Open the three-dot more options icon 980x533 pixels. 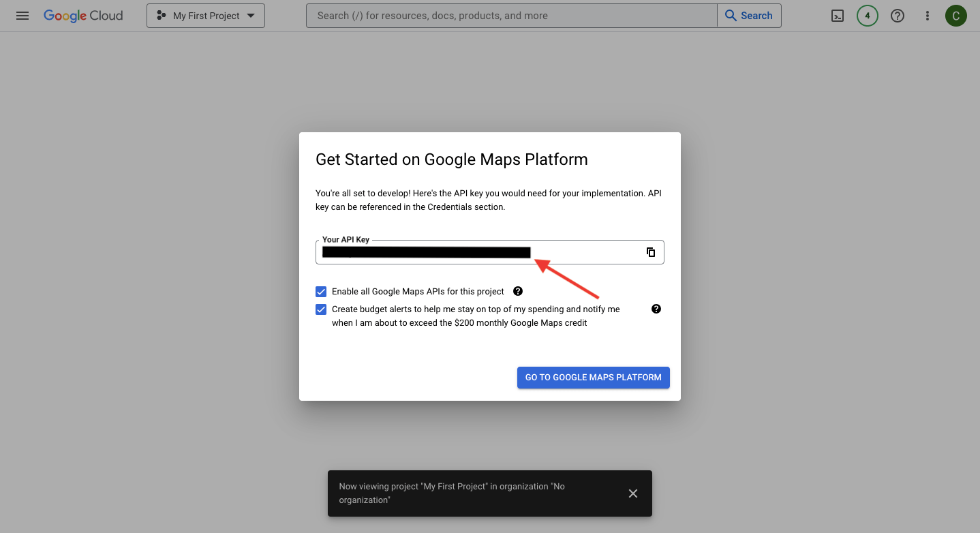928,15
